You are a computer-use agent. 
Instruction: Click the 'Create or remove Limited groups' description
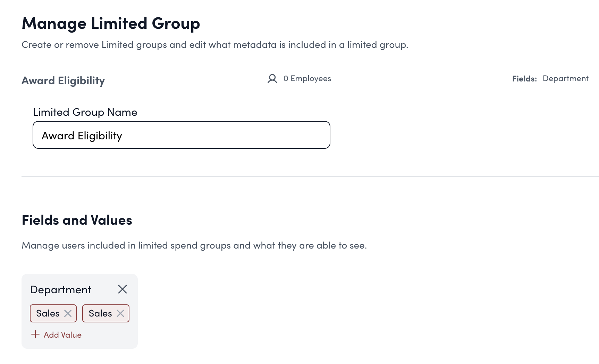(x=214, y=45)
